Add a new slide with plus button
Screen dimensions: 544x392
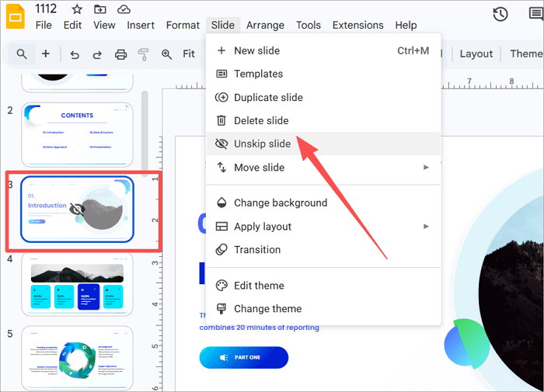click(45, 54)
